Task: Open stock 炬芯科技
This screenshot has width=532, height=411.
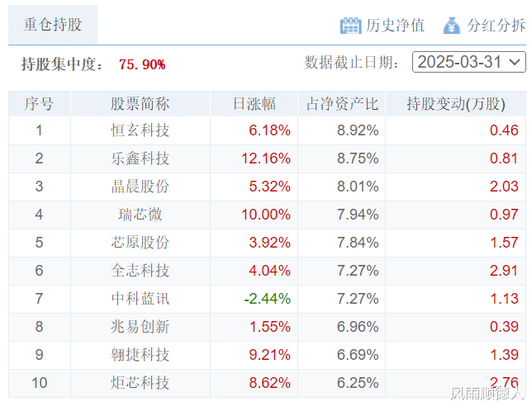Action: 140,383
